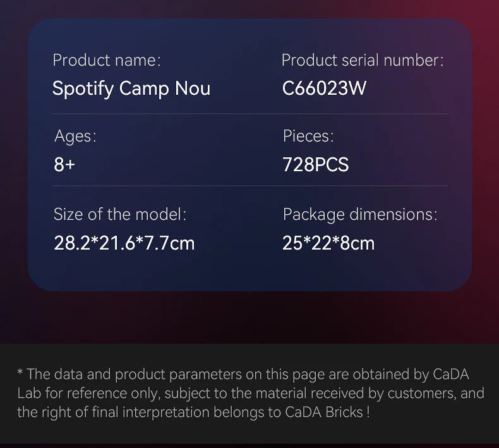Click the 'Pieces:' label

pyautogui.click(x=308, y=136)
